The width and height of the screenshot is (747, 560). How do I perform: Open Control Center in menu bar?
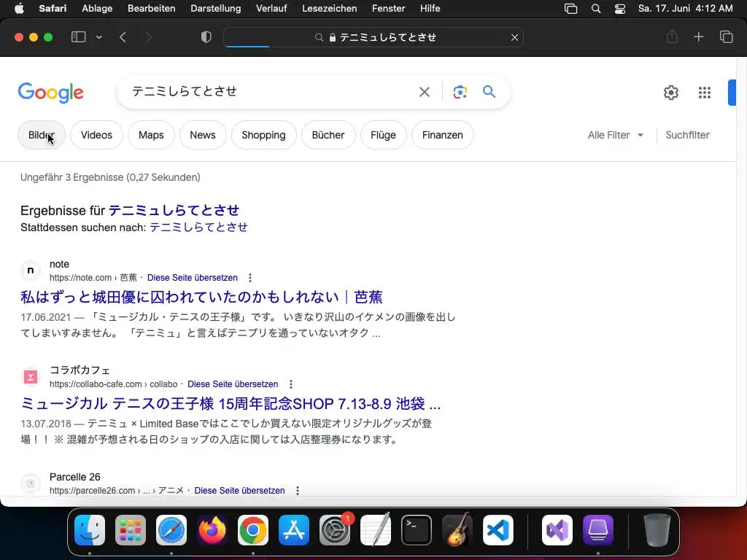620,9
